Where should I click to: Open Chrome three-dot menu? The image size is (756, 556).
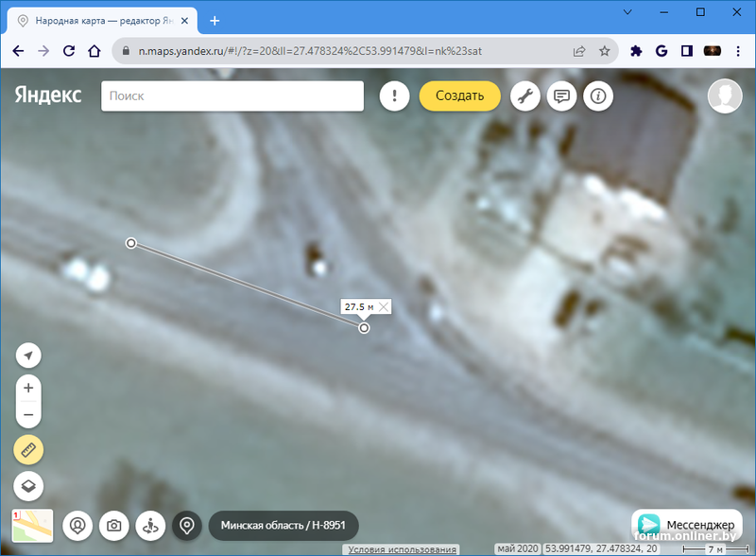click(x=738, y=51)
